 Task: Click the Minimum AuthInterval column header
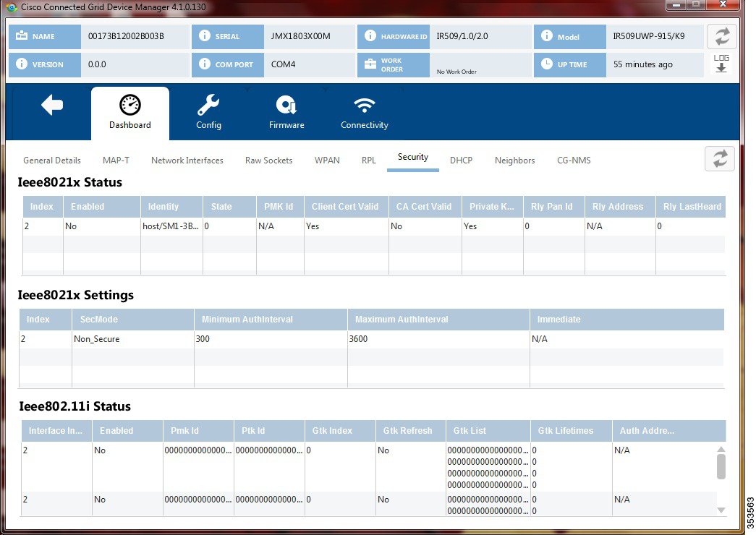[x=271, y=320]
